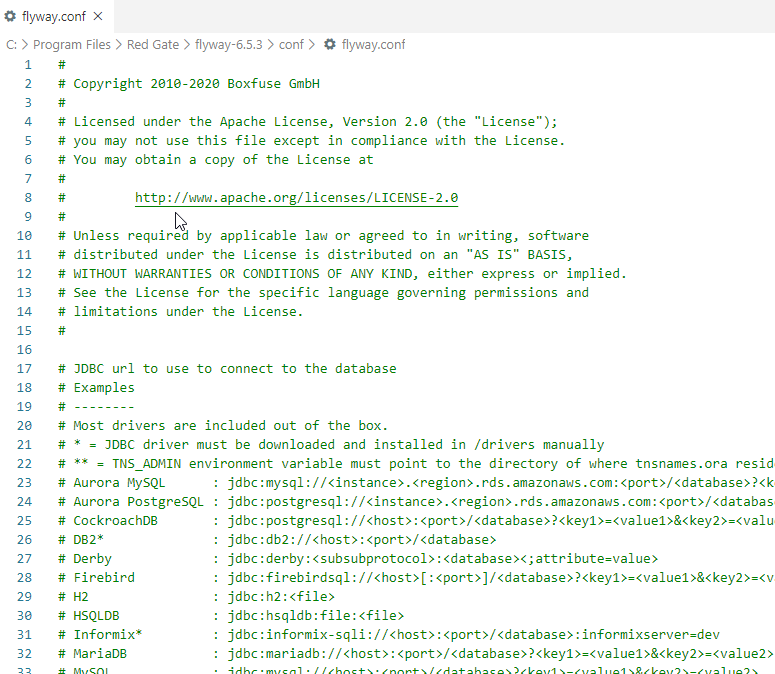Open the Apache LICENSE-2.0 URL link
This screenshot has width=775, height=674.
tap(296, 198)
